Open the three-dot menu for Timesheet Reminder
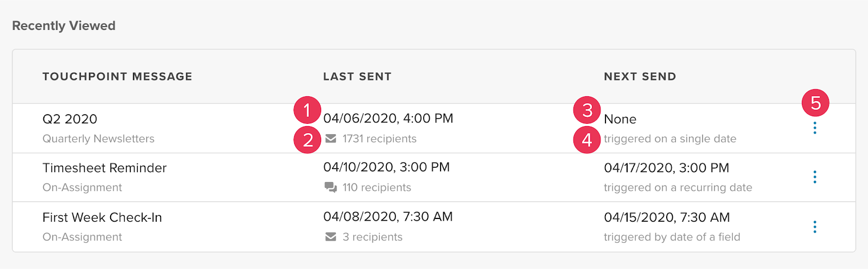This screenshot has width=868, height=269. pos(814,177)
